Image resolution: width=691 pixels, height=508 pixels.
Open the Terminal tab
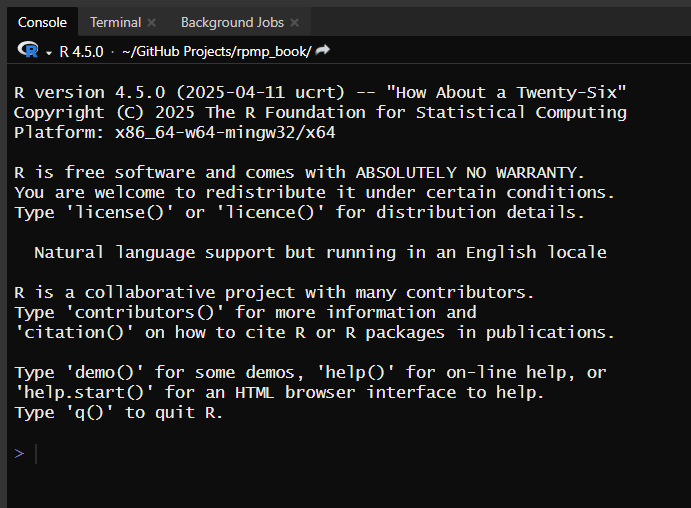[x=115, y=22]
